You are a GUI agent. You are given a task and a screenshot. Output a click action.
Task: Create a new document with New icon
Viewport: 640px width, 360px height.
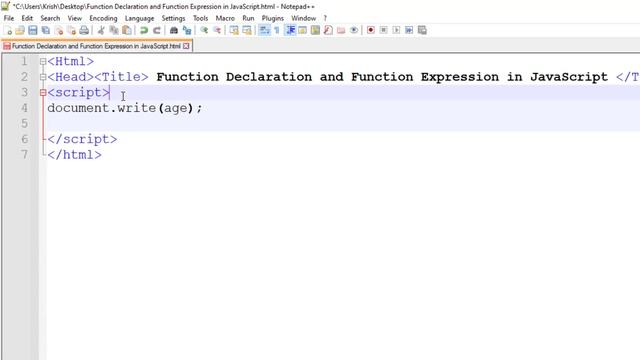(x=8, y=30)
